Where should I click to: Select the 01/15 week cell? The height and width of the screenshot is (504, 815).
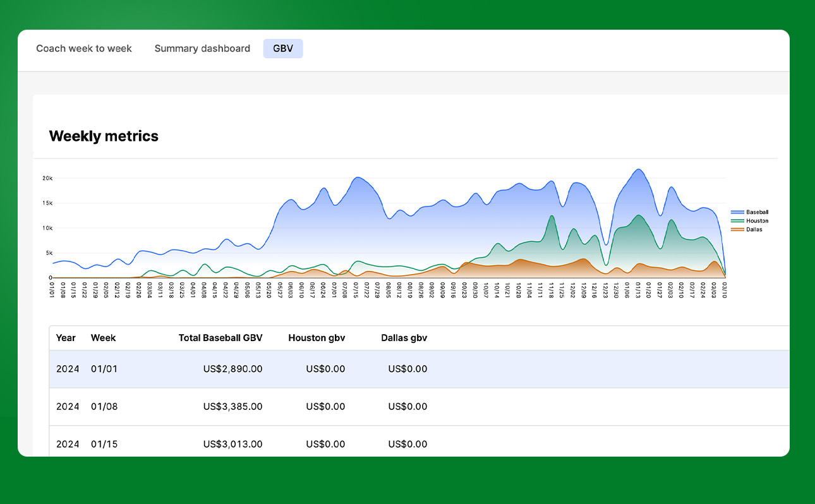tap(104, 444)
